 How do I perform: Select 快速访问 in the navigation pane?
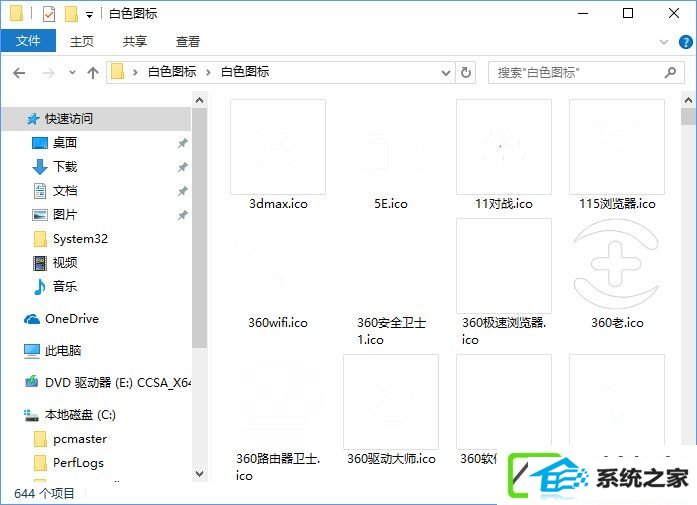(96, 119)
